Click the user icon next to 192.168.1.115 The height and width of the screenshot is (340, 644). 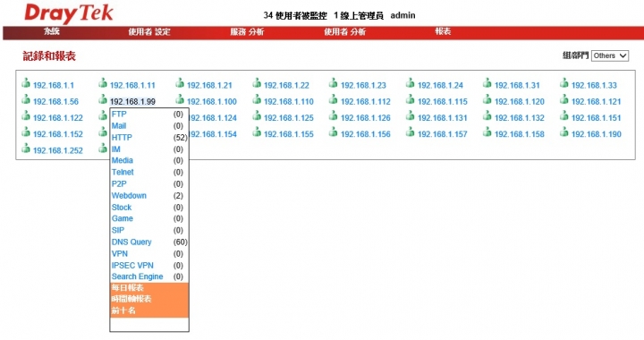410,99
